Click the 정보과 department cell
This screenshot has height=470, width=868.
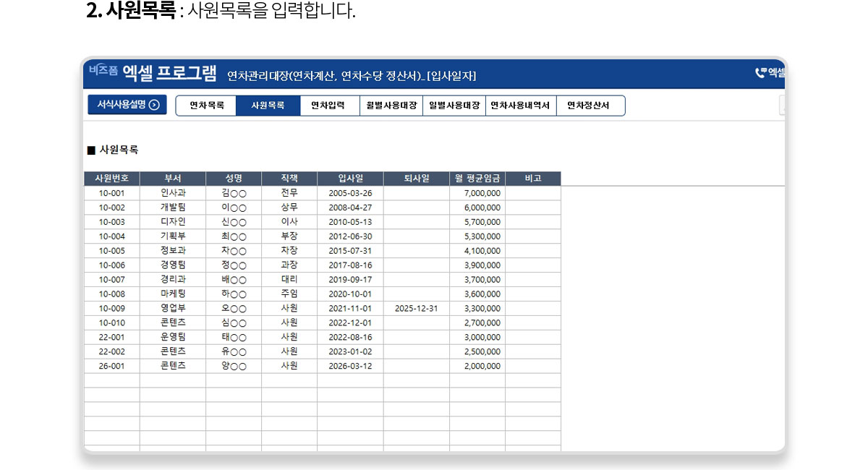(x=173, y=251)
